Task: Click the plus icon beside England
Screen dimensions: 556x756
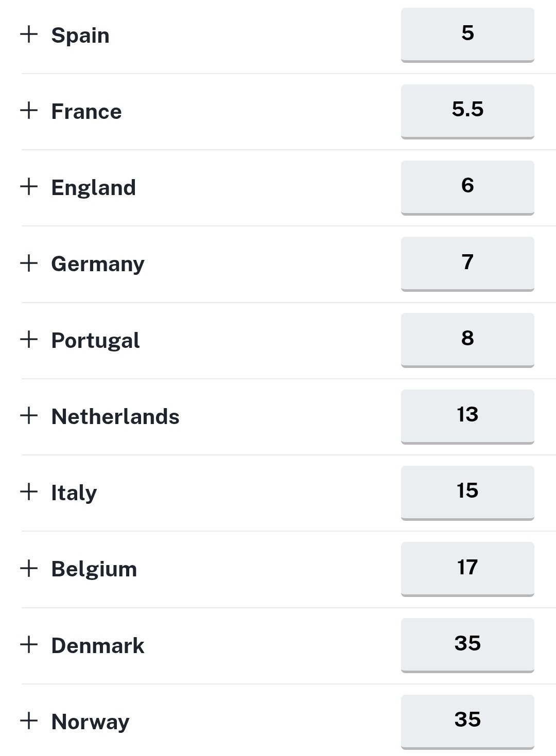Action: tap(29, 187)
